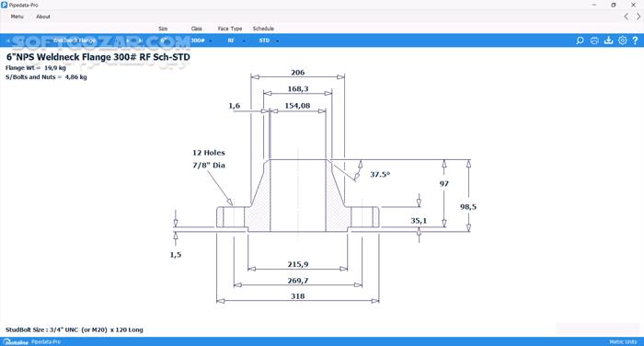Print the flange data sheet

point(594,40)
